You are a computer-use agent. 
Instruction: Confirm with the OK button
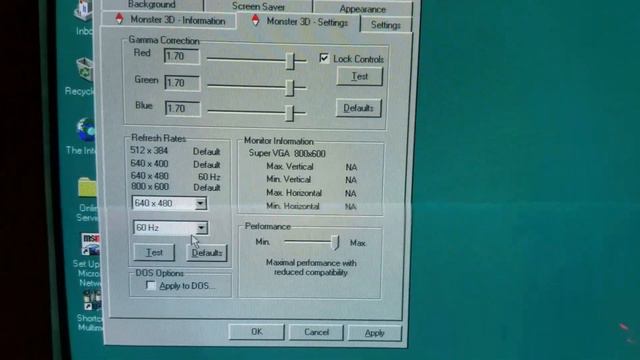click(x=256, y=331)
